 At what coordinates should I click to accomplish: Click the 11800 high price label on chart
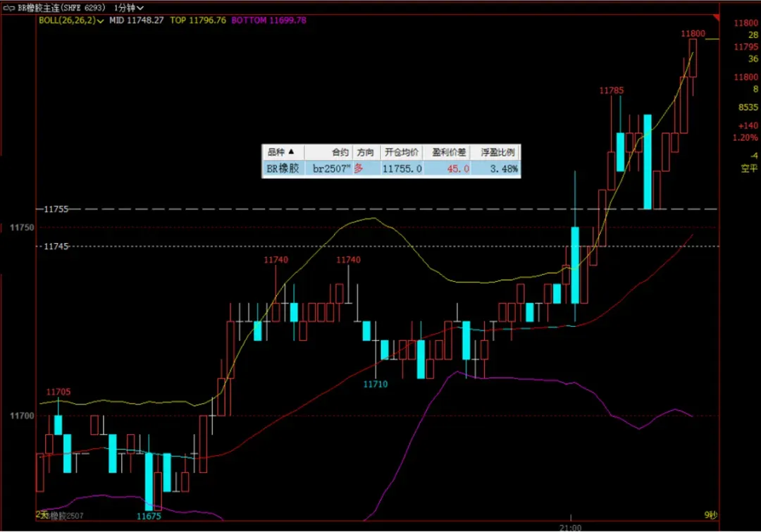click(x=693, y=34)
